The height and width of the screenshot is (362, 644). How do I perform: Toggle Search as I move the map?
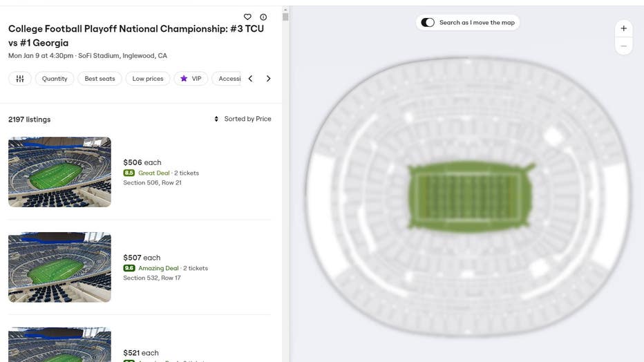click(x=428, y=23)
